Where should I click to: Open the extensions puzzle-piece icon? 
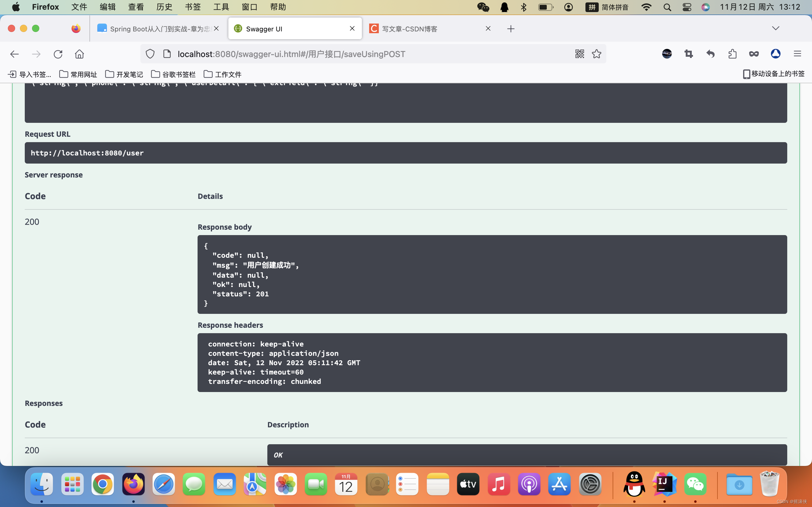coord(732,54)
